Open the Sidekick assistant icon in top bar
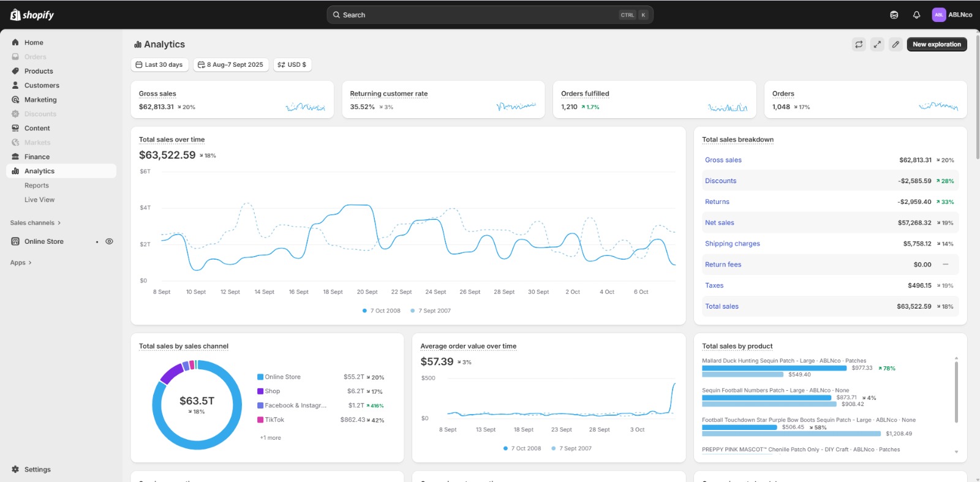Viewport: 980px width, 482px height. 894,15
